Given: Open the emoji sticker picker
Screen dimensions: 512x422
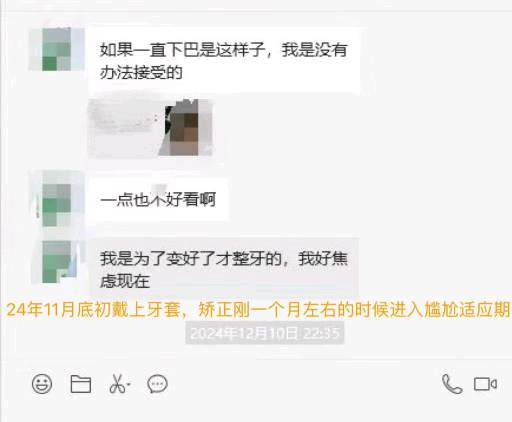Looking at the screenshot, I should [x=42, y=384].
